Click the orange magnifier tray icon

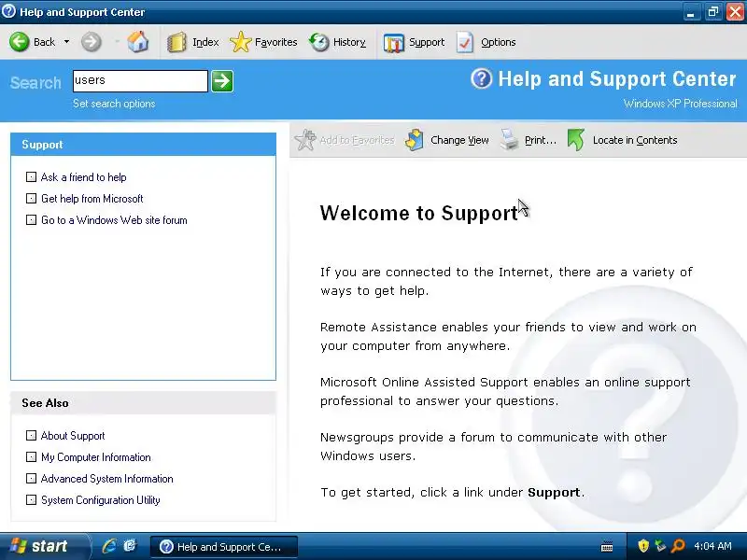click(678, 546)
